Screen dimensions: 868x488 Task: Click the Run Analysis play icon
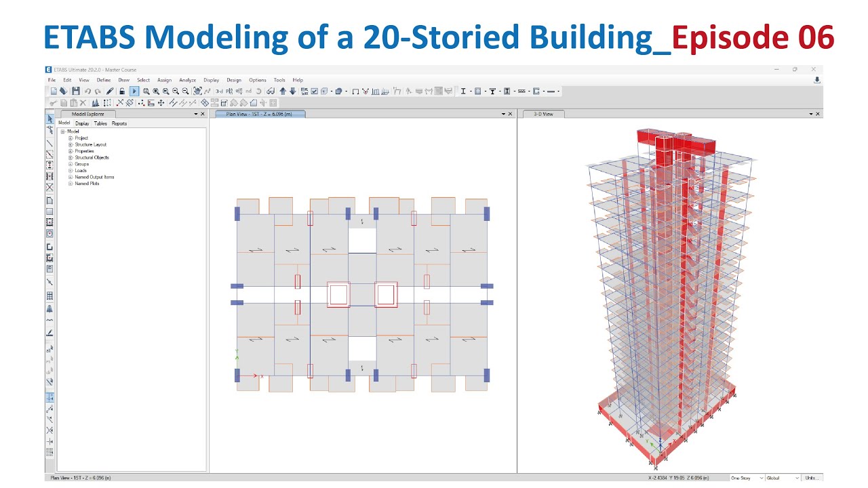134,91
